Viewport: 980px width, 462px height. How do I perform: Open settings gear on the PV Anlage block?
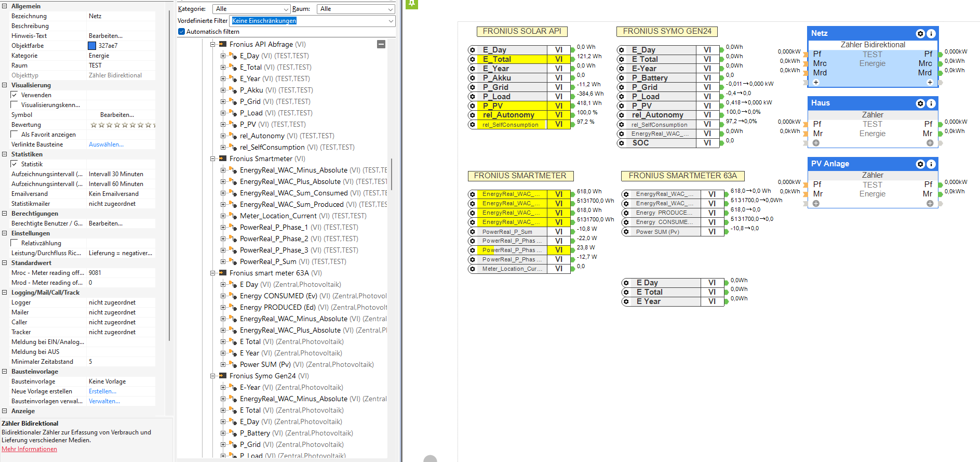click(920, 164)
